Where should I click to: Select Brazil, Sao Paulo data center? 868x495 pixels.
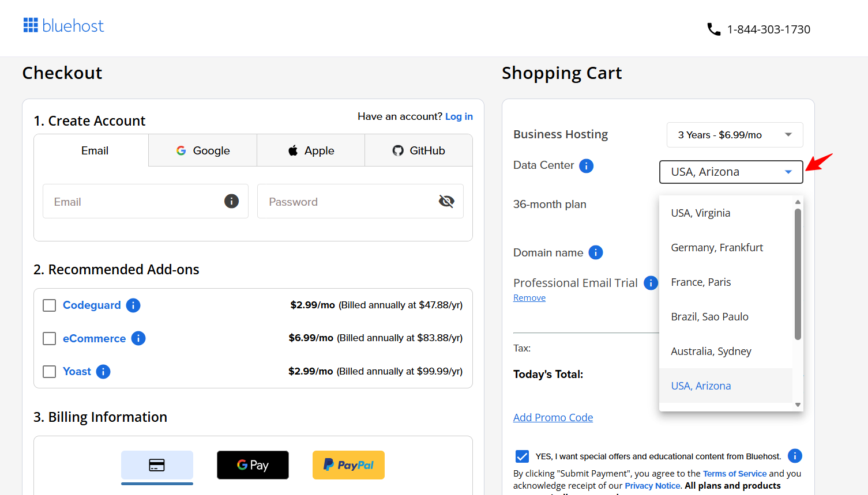coord(726,316)
